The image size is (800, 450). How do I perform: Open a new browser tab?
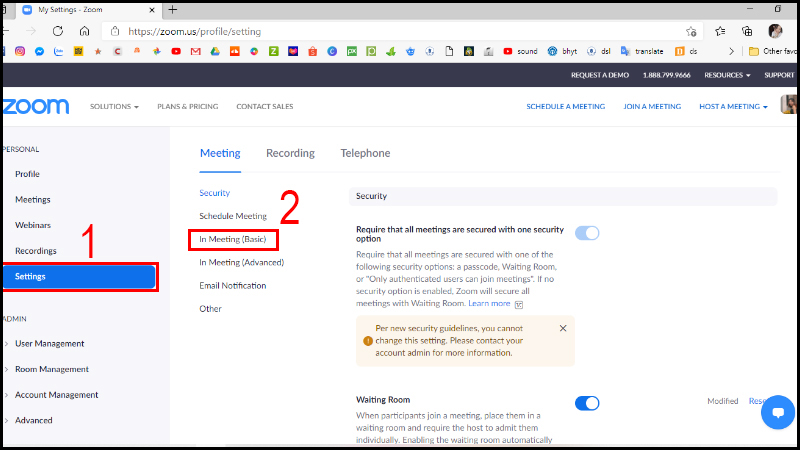(172, 9)
